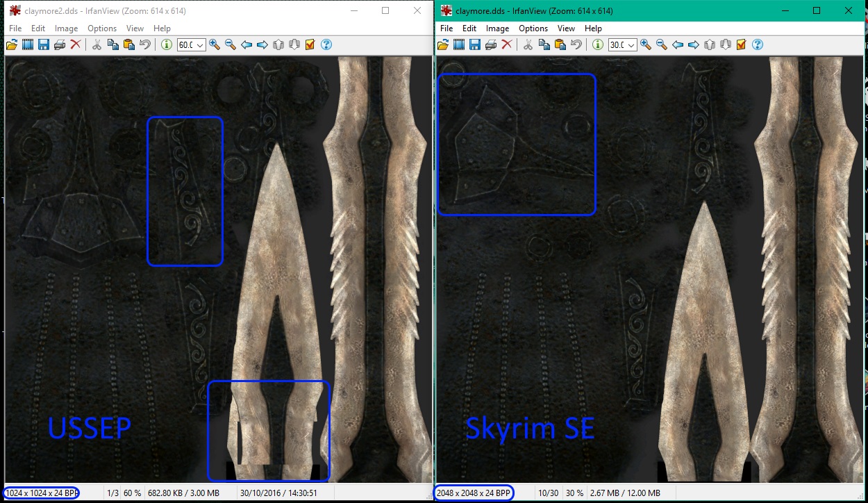Undo last action in claymore.dds window
868x503 pixels.
pos(576,44)
